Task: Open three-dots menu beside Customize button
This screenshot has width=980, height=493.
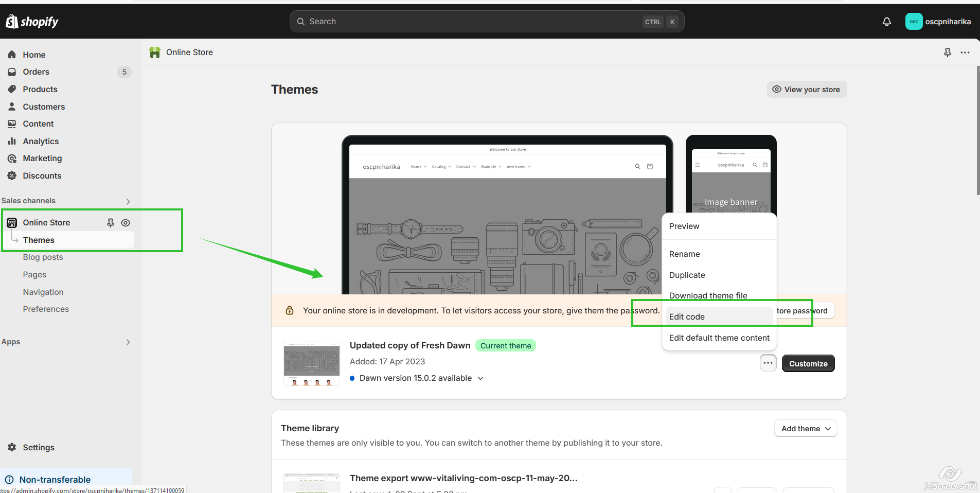Action: pos(768,363)
